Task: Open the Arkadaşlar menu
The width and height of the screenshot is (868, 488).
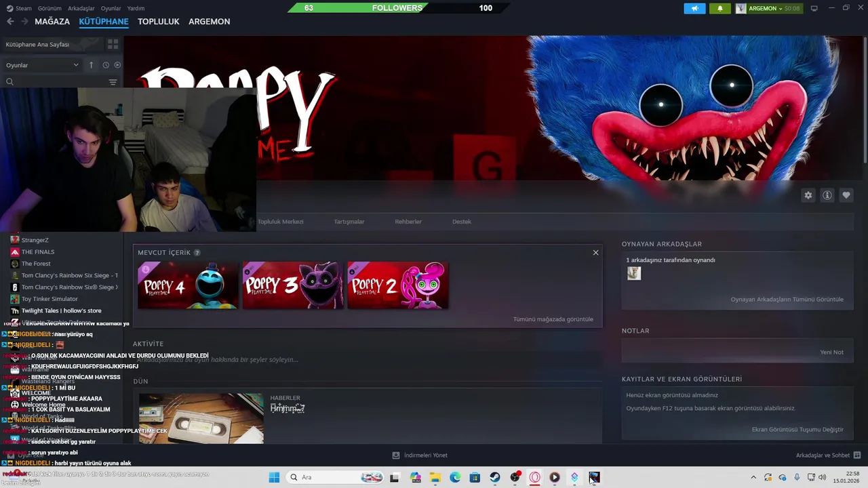Action: (x=81, y=8)
